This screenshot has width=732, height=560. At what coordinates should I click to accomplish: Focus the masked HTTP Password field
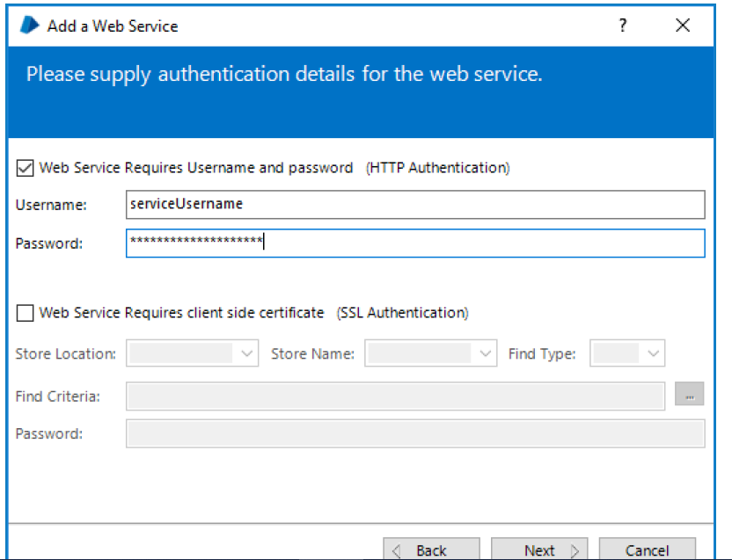click(415, 244)
